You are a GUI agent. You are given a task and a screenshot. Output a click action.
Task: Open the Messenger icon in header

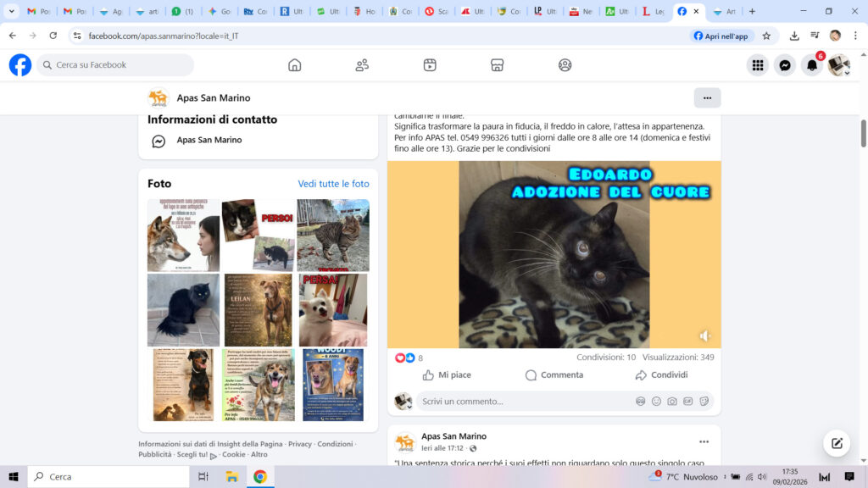(785, 65)
